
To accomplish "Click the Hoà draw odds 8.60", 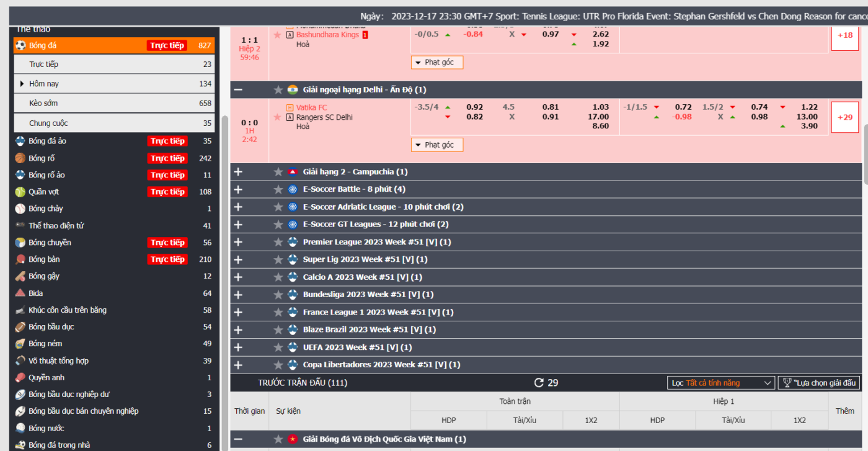I will coord(601,126).
